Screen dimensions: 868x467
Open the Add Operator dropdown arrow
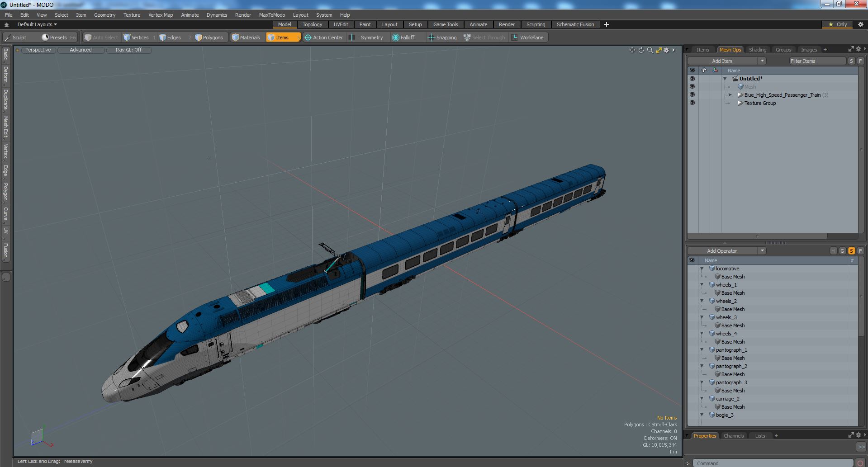pos(762,251)
